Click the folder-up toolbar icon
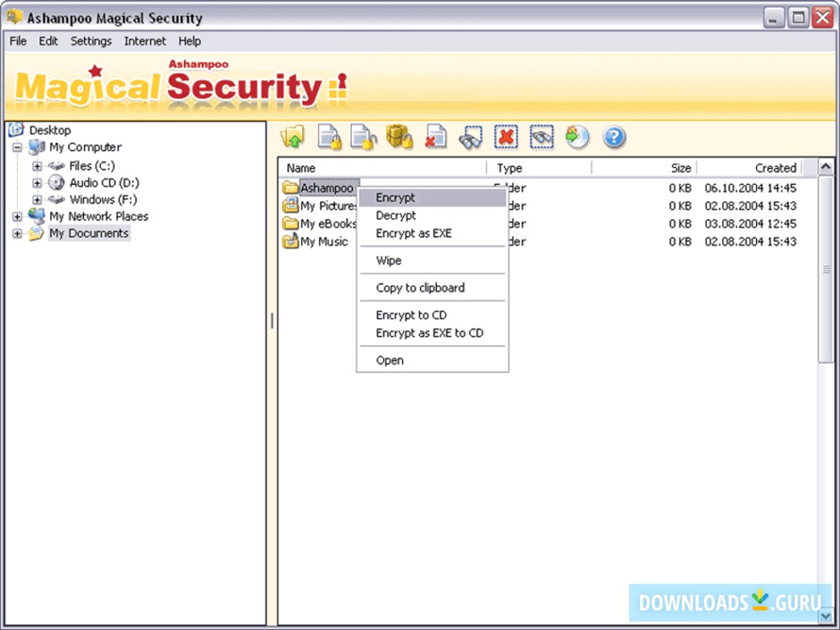 click(292, 137)
